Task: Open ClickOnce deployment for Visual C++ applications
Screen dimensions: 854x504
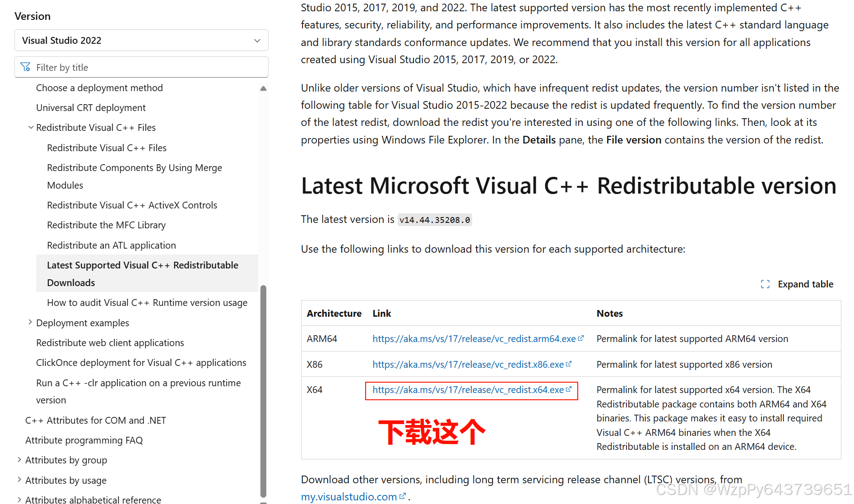Action: [x=141, y=363]
